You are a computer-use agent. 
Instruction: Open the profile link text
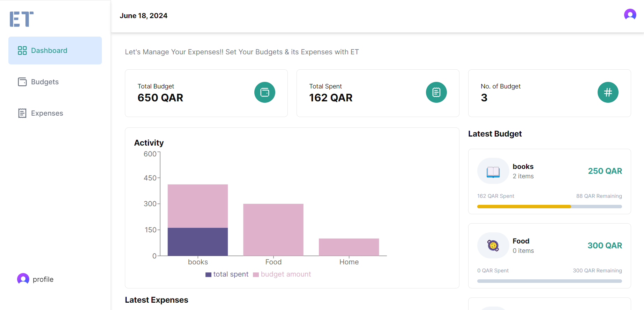pos(43,279)
